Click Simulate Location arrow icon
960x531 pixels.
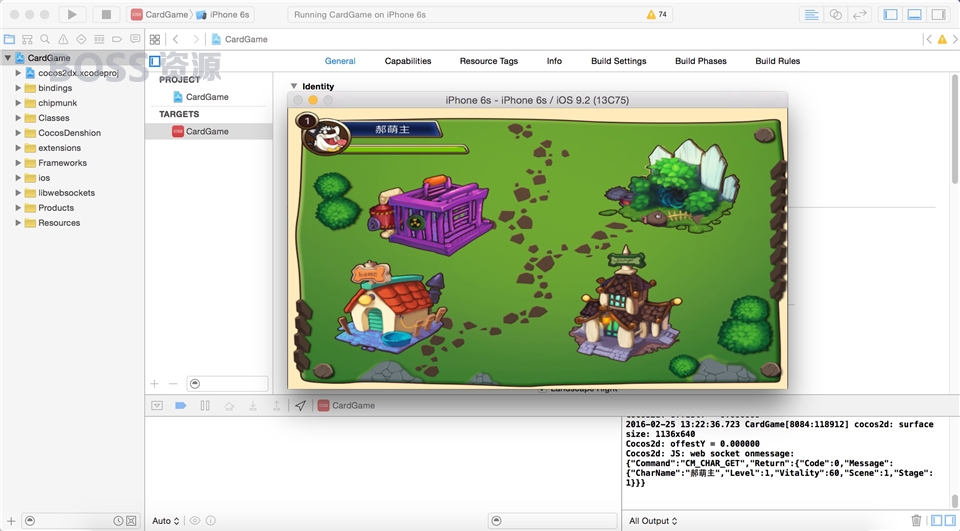coord(300,405)
